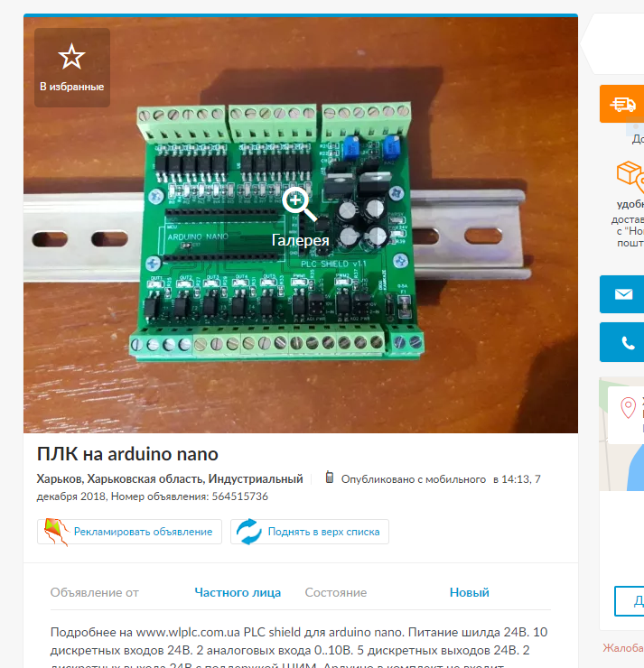Image resolution: width=644 pixels, height=668 pixels.
Task: Open the 'Галерея' label on photo
Action: 301,240
